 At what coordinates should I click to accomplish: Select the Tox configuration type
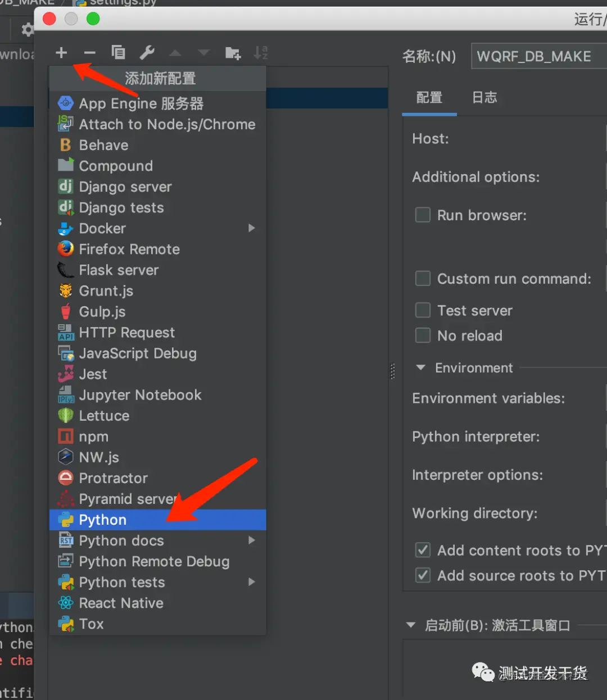[158, 624]
